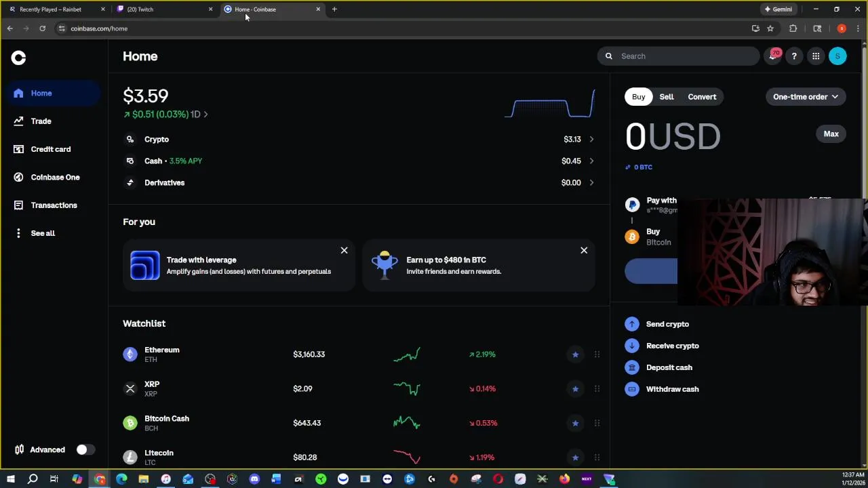Click the Ethereum price $3,160.33
Viewport: 868px width, 488px height.
click(309, 354)
